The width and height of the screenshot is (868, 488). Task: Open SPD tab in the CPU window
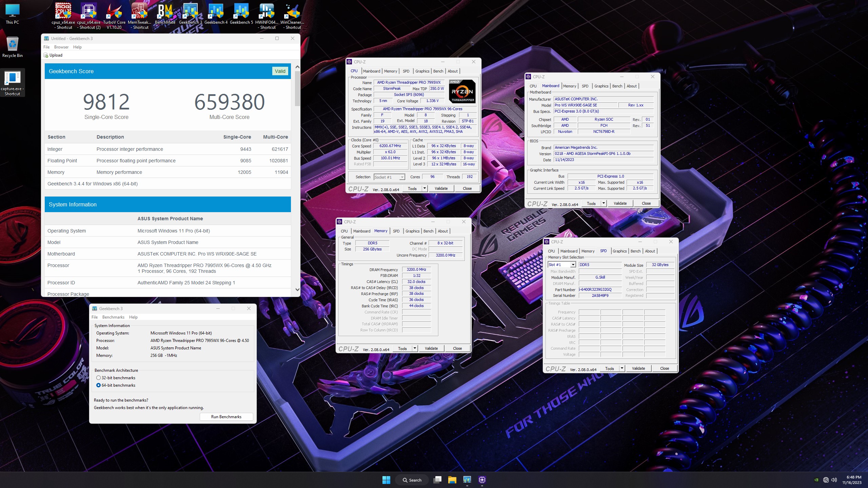pos(406,71)
